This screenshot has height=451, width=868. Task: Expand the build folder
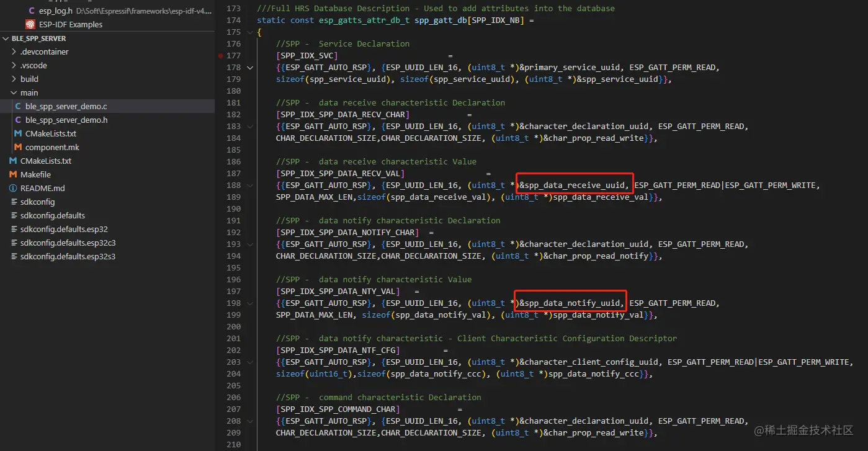click(14, 79)
